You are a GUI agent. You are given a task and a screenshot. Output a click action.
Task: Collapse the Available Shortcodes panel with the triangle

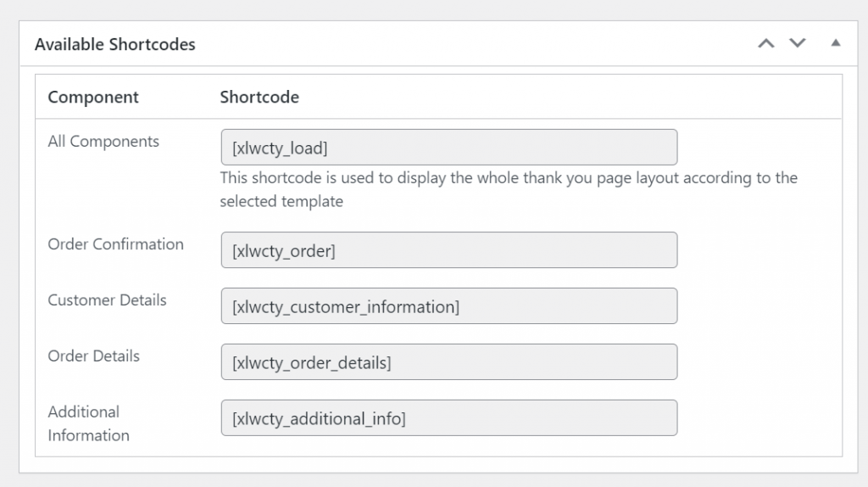tap(835, 42)
